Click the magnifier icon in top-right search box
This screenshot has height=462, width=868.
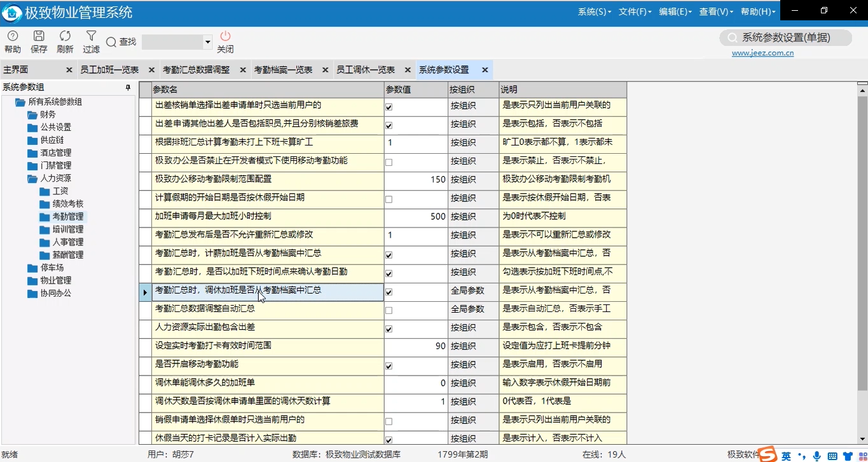pyautogui.click(x=733, y=38)
